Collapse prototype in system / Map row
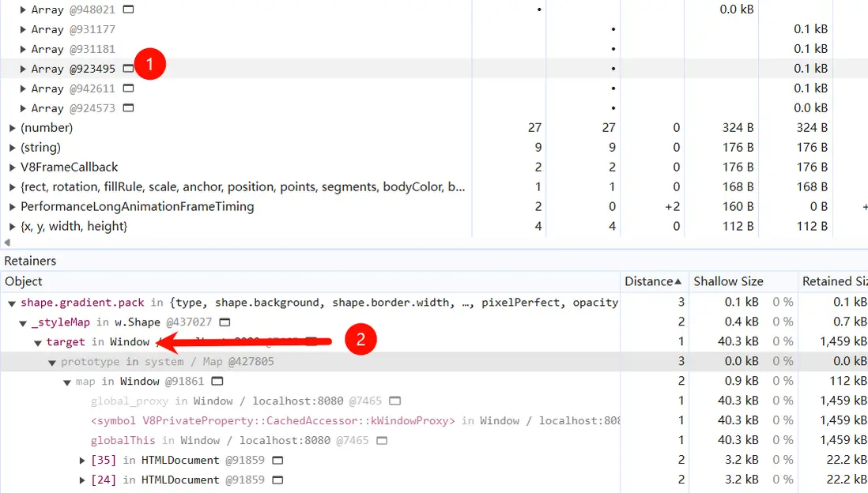The image size is (868, 493). 52,363
